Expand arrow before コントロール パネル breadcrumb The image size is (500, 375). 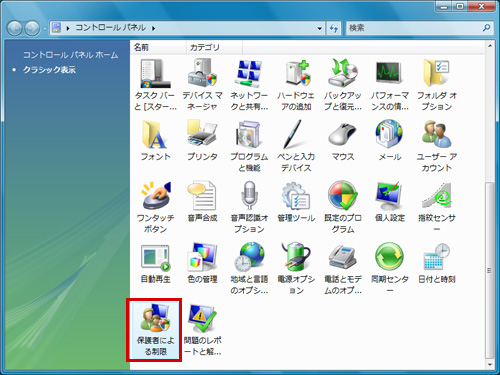pos(68,28)
